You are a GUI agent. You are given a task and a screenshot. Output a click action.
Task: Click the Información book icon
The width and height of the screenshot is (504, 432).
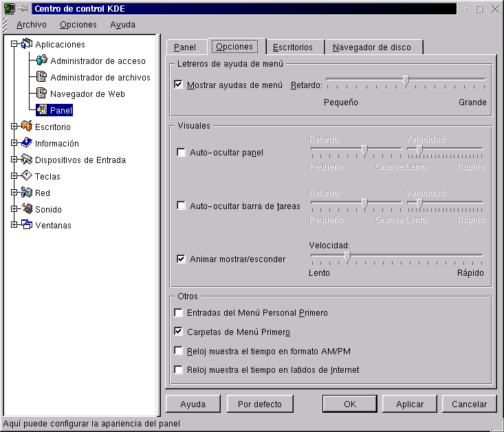click(27, 143)
